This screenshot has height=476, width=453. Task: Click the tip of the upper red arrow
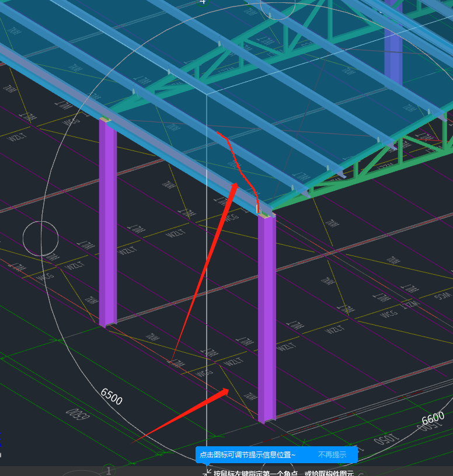(235, 184)
